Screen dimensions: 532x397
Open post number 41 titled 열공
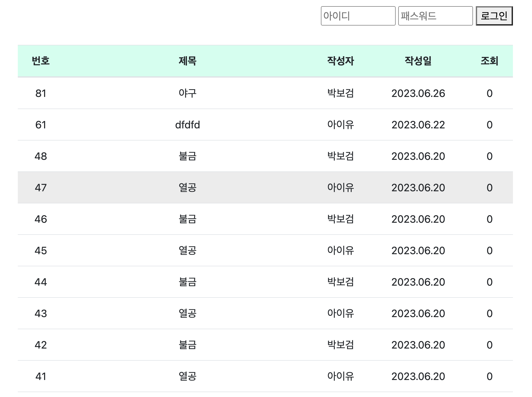pos(187,376)
